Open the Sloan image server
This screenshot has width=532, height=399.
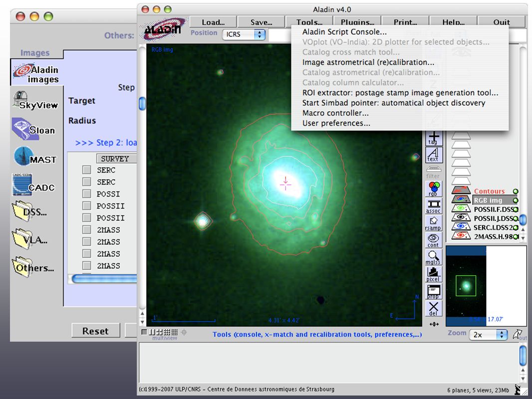point(33,129)
